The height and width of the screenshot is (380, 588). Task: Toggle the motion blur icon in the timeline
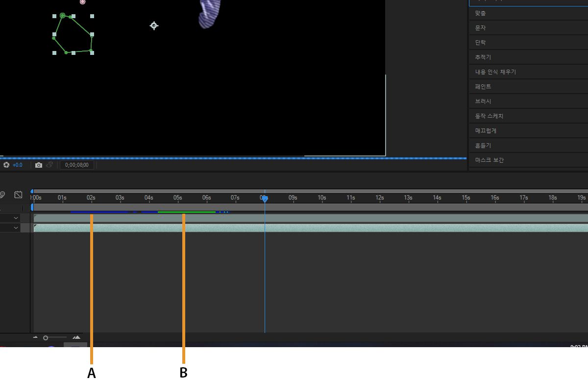pos(2,195)
